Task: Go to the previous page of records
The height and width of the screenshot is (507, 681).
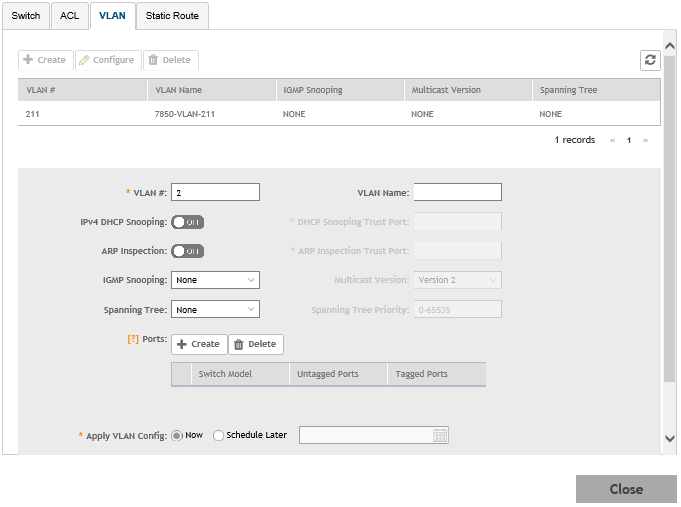Action: coord(612,141)
